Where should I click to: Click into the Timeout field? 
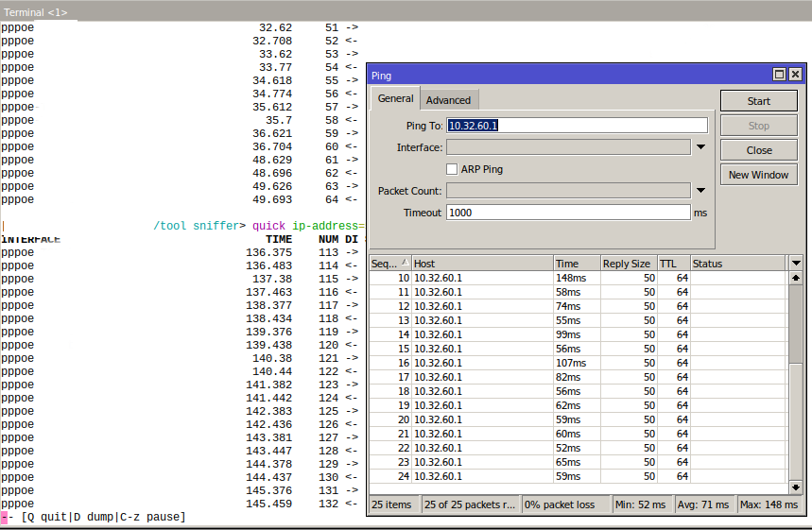pos(567,213)
